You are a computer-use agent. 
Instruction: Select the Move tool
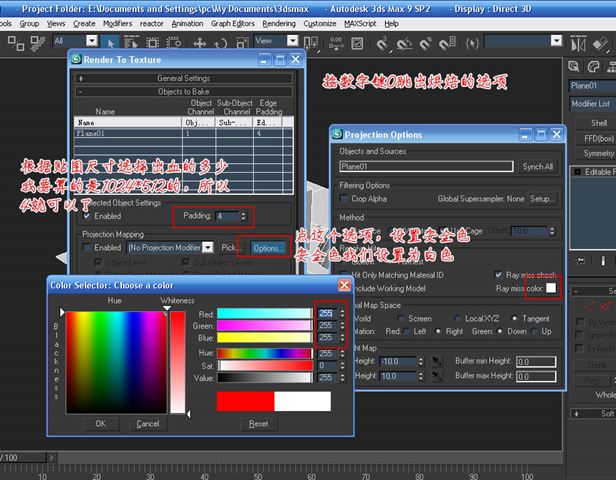click(200, 42)
